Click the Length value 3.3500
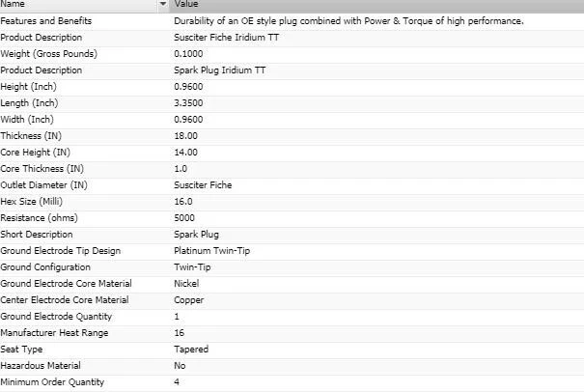Screen dimensions: 584x392 click(x=188, y=102)
